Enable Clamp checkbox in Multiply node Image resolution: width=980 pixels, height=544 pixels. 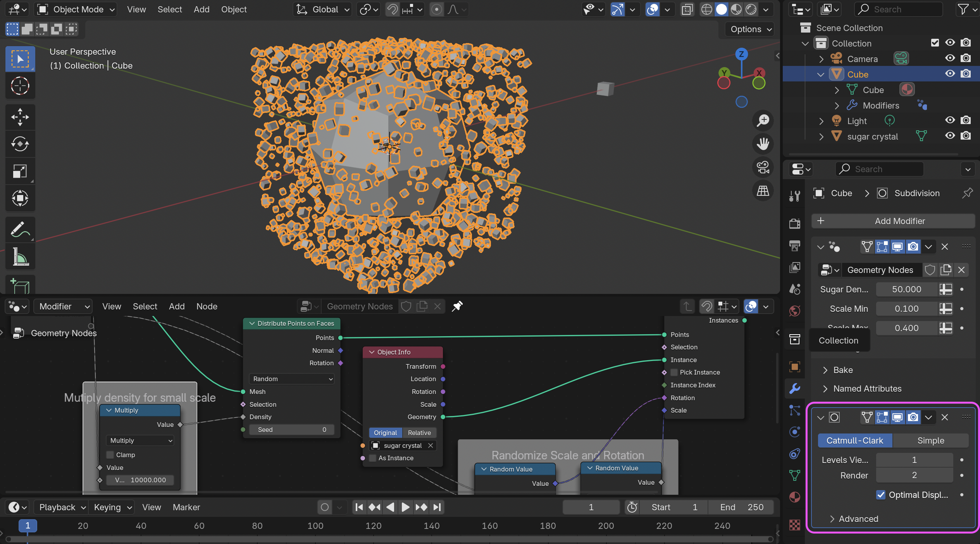110,455
